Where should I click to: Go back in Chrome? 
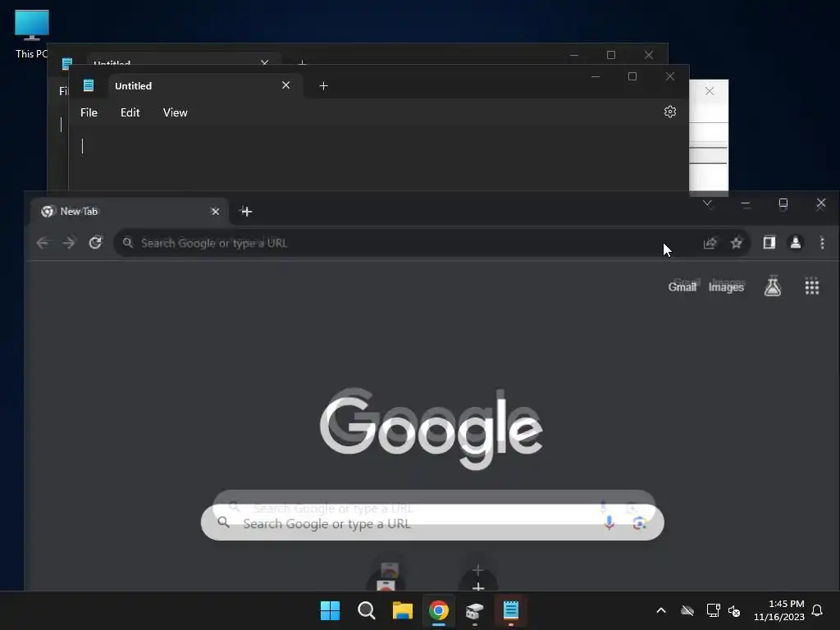pyautogui.click(x=43, y=243)
